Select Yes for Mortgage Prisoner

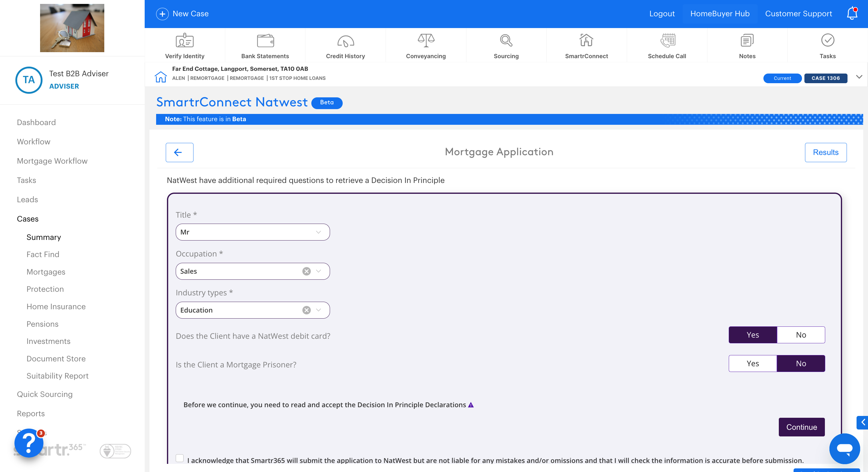[753, 363]
